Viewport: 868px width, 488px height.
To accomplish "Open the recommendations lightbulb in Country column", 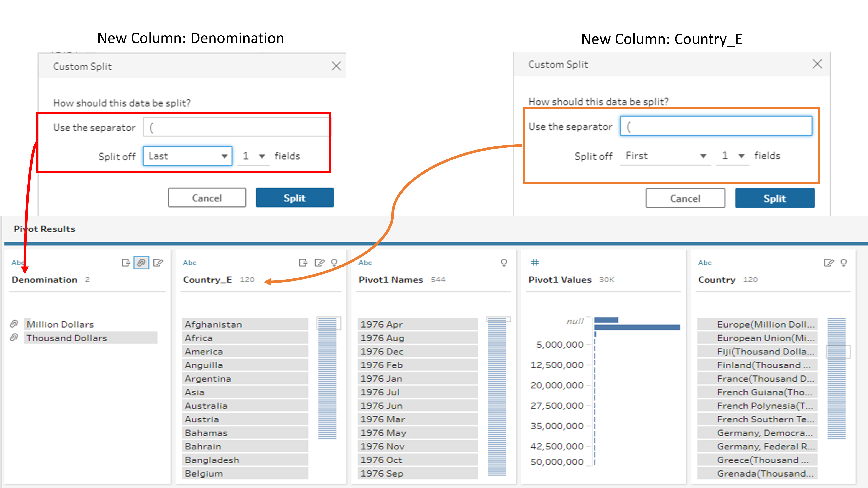I will point(844,263).
